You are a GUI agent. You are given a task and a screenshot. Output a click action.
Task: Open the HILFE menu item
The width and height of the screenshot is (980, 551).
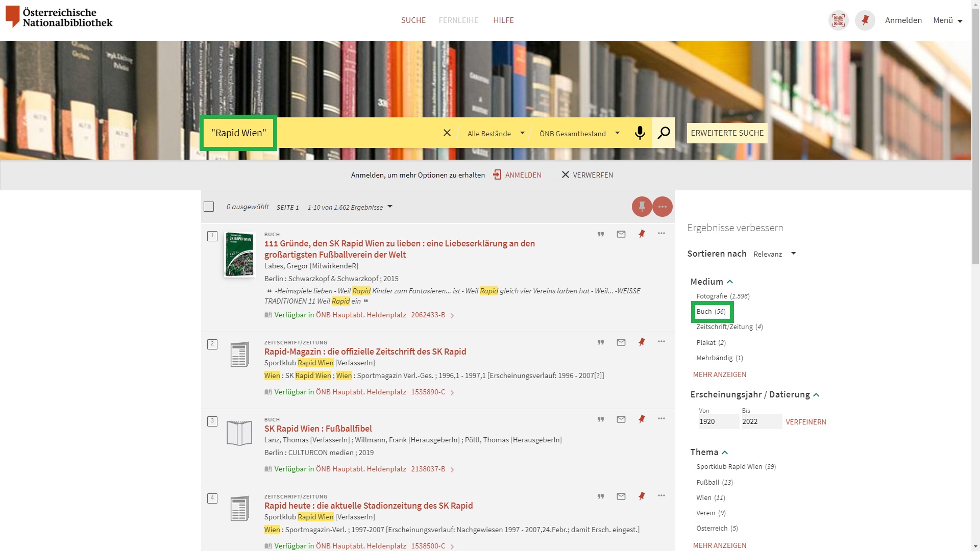coord(504,20)
